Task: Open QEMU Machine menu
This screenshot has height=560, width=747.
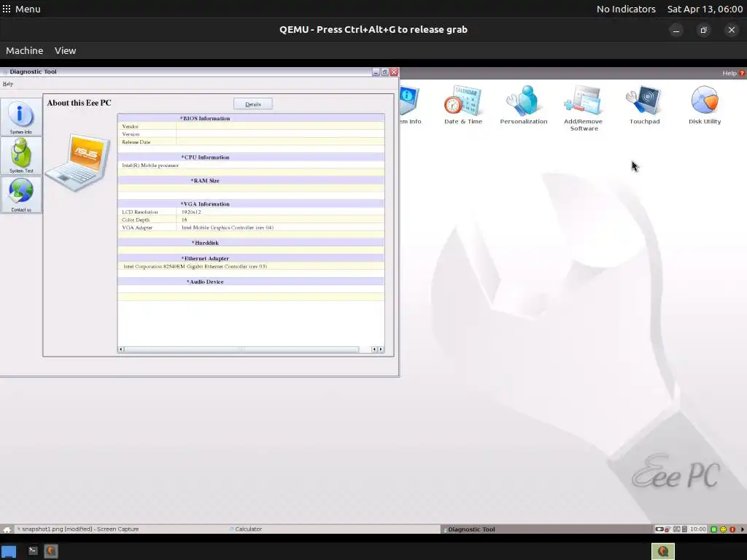Action: [24, 50]
